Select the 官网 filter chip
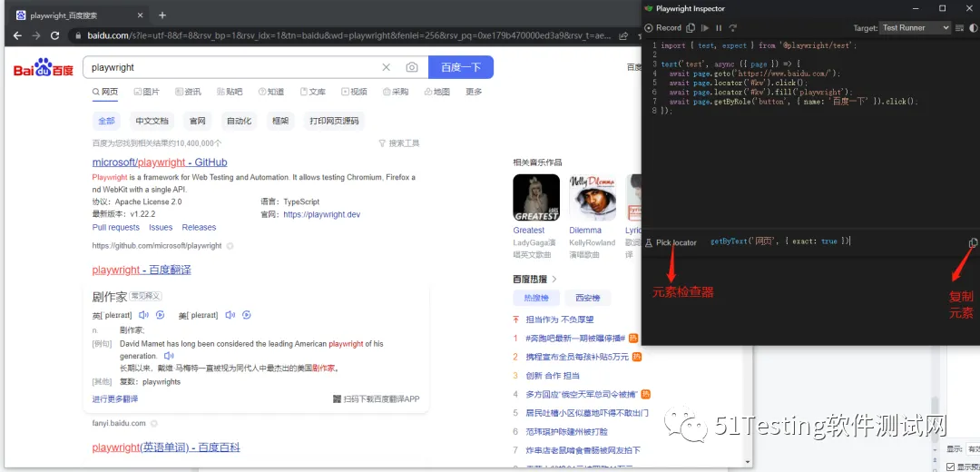This screenshot has width=980, height=472. [x=198, y=121]
